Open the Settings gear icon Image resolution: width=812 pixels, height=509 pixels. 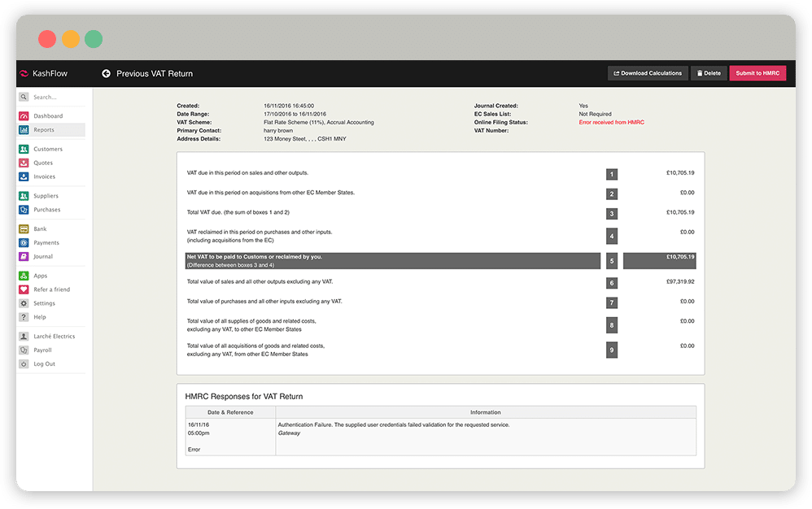24,303
